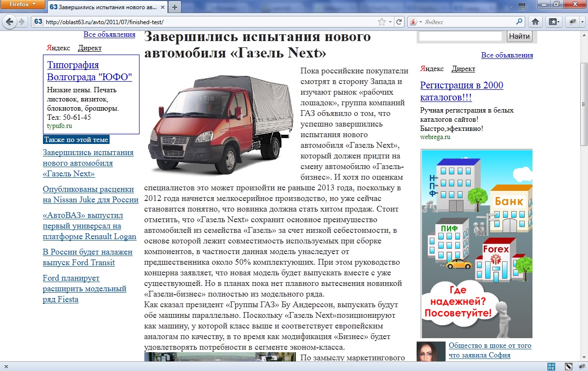Open the 'Директ' link in the left sidebar
The width and height of the screenshot is (588, 371).
click(x=90, y=48)
